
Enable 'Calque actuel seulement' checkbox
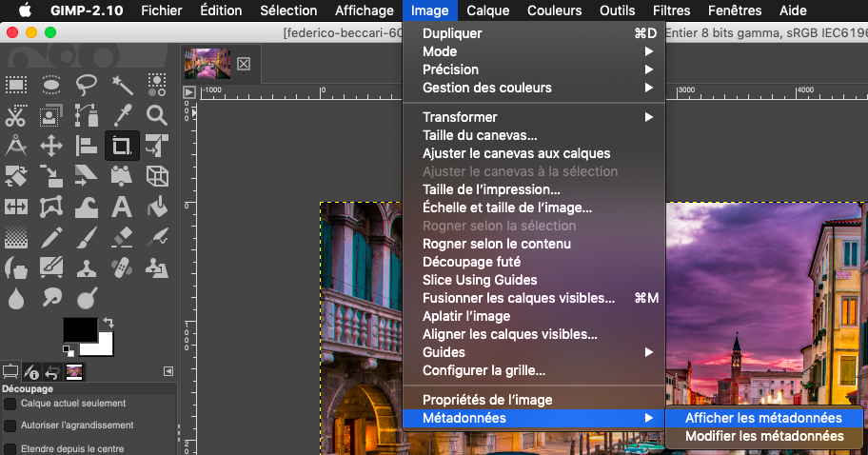pyautogui.click(x=10, y=404)
